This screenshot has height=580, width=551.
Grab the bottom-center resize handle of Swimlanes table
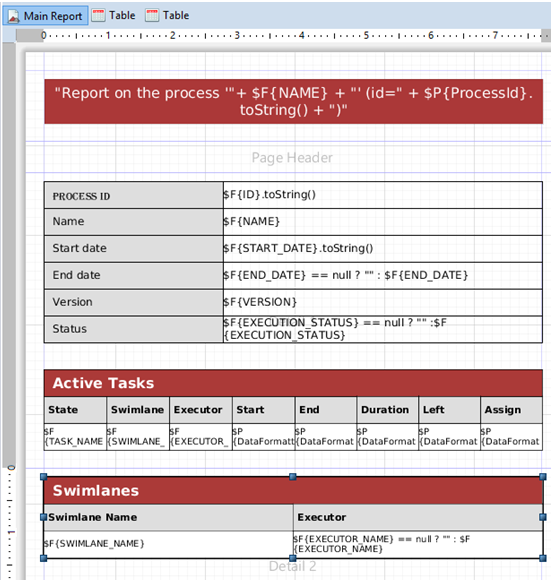[x=293, y=558]
